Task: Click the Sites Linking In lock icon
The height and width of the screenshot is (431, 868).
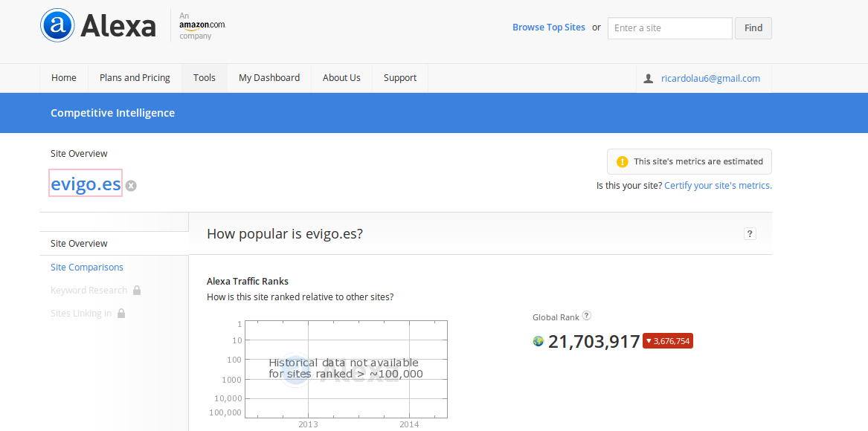Action: coord(121,313)
